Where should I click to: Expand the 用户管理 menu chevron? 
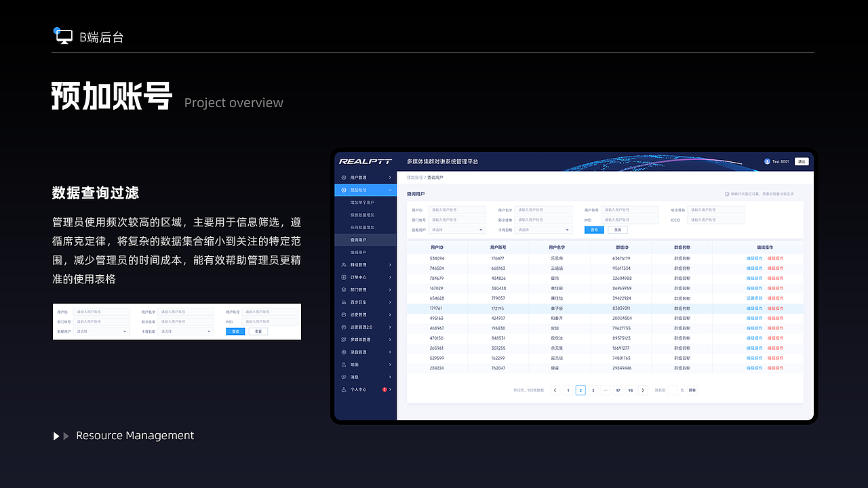coord(390,178)
